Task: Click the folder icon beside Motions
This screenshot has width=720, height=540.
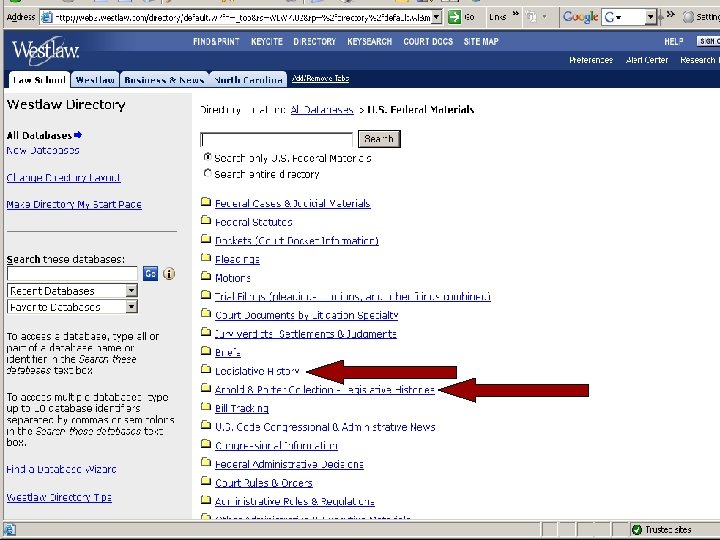Action: (206, 276)
